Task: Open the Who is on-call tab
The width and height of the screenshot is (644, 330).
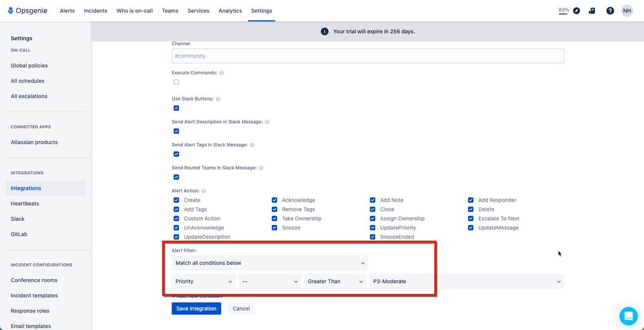Action: coord(135,11)
